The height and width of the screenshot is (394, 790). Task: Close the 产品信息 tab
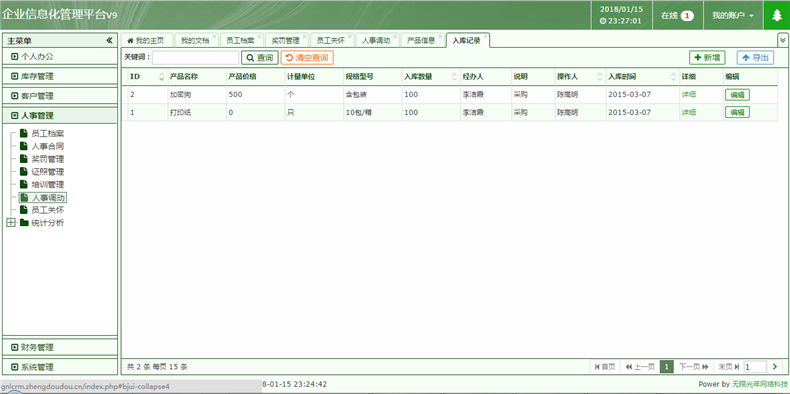441,36
